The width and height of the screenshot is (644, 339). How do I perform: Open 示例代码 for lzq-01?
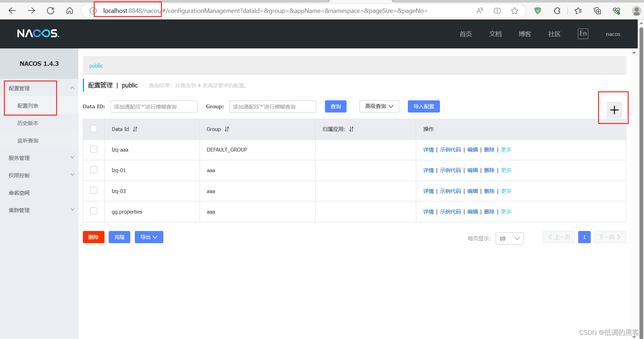(x=450, y=170)
